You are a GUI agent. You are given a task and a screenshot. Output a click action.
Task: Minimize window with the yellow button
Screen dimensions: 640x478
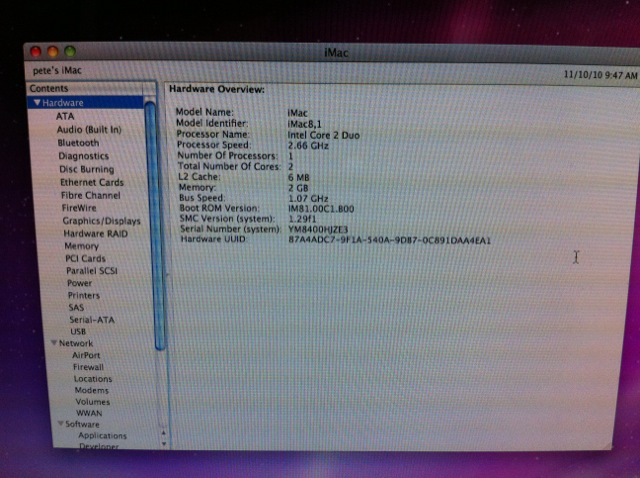tap(53, 52)
